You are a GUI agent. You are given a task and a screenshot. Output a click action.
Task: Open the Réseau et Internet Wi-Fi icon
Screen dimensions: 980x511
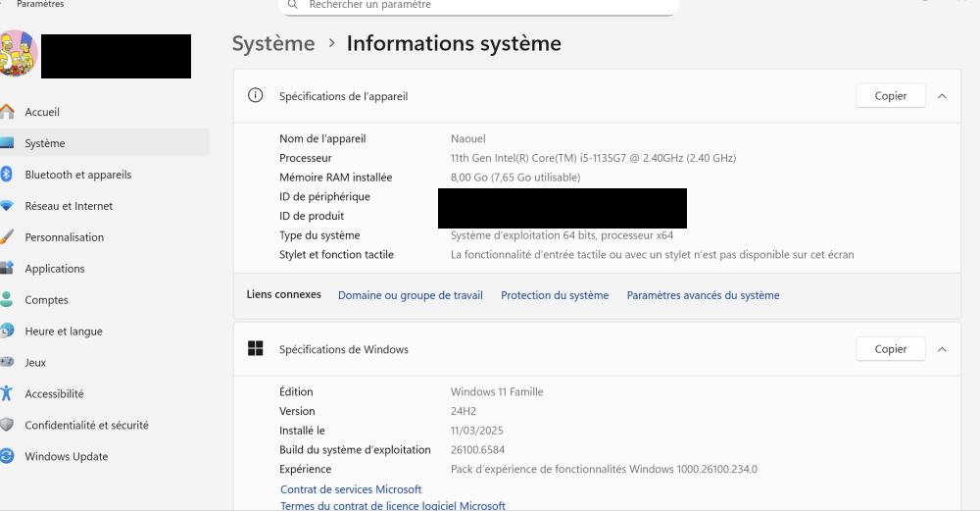7,206
